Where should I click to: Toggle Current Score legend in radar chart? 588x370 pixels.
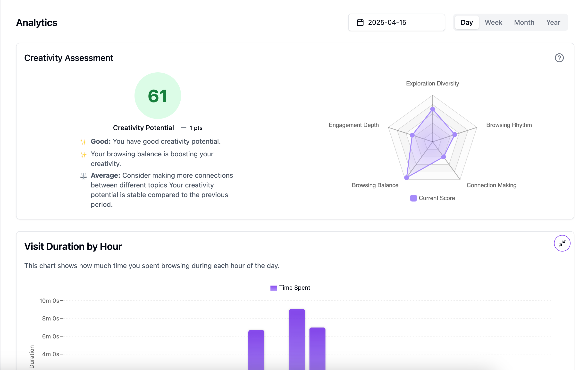click(432, 198)
